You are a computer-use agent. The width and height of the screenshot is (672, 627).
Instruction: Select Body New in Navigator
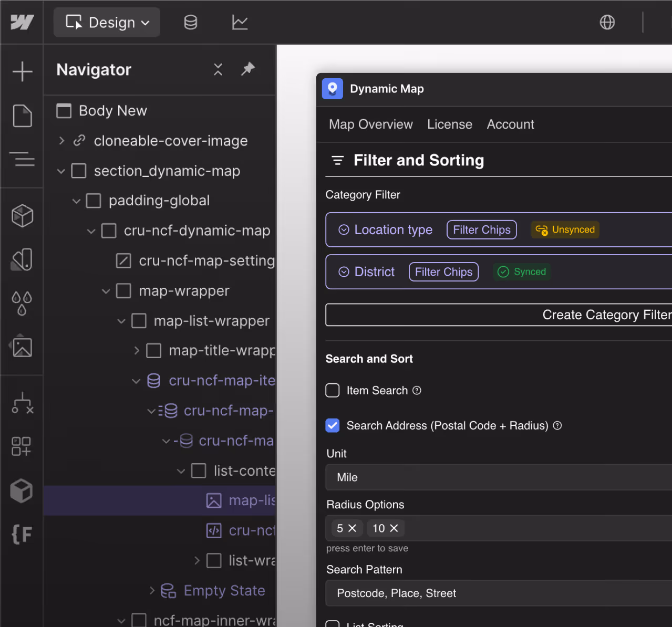coord(112,111)
